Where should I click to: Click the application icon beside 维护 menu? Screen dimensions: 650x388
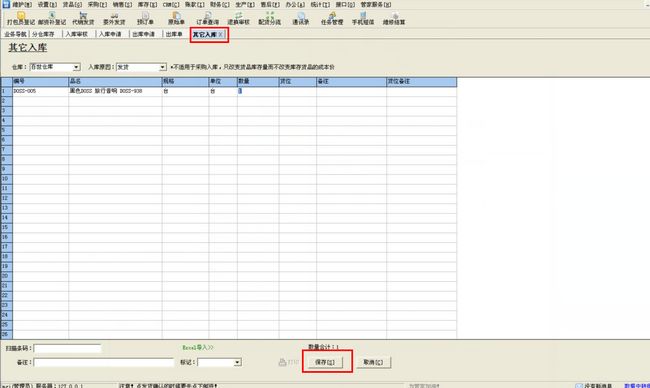6,4
